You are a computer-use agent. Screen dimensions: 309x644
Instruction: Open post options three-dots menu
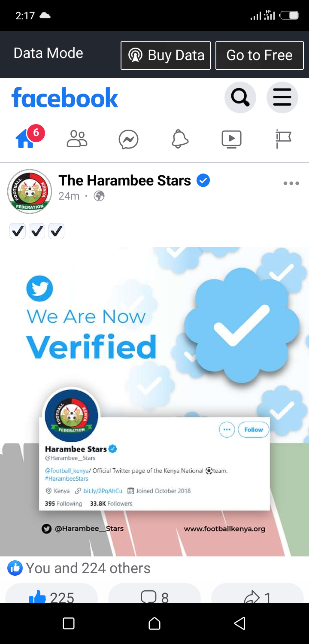pyautogui.click(x=291, y=183)
